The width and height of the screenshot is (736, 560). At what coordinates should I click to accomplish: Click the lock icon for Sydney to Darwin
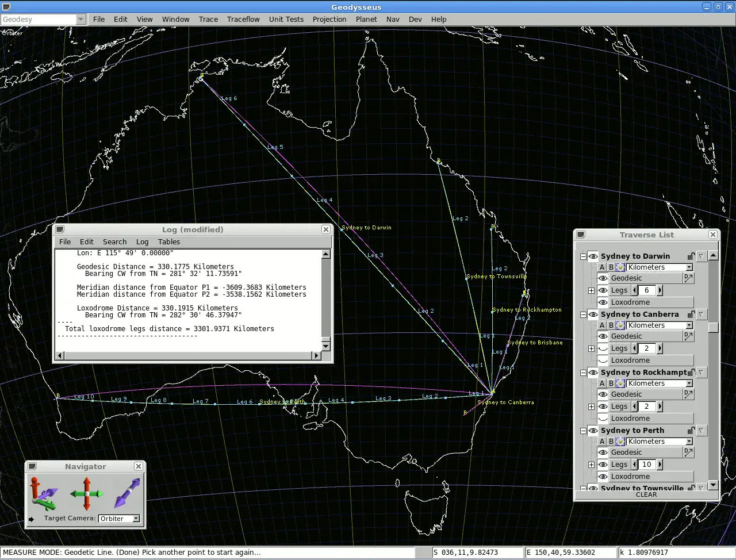tap(691, 256)
